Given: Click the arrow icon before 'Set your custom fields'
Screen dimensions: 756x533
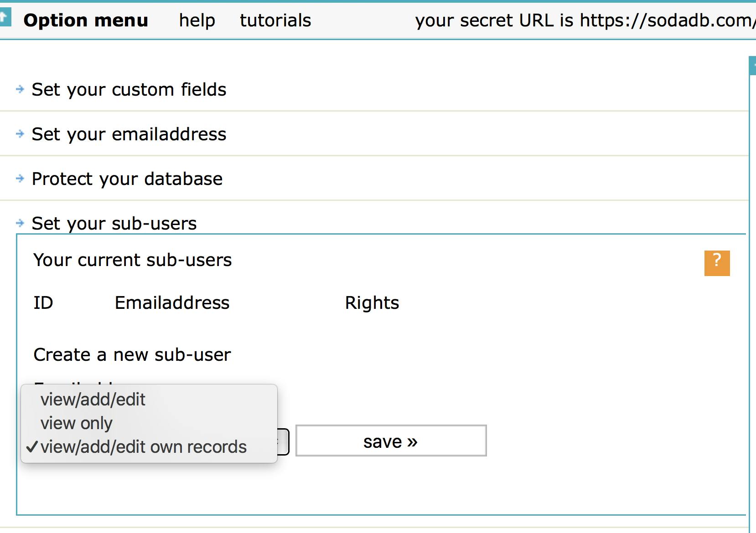Looking at the screenshot, I should (x=20, y=89).
